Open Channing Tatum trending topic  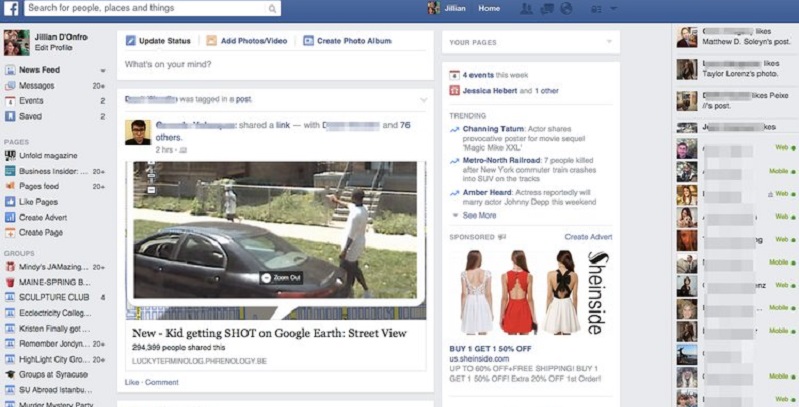click(491, 129)
